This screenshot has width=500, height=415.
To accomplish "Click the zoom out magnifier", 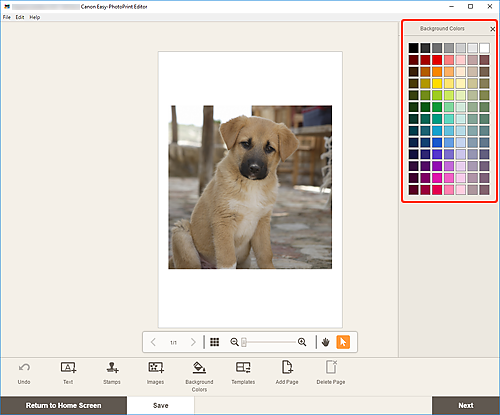I will (x=234, y=342).
